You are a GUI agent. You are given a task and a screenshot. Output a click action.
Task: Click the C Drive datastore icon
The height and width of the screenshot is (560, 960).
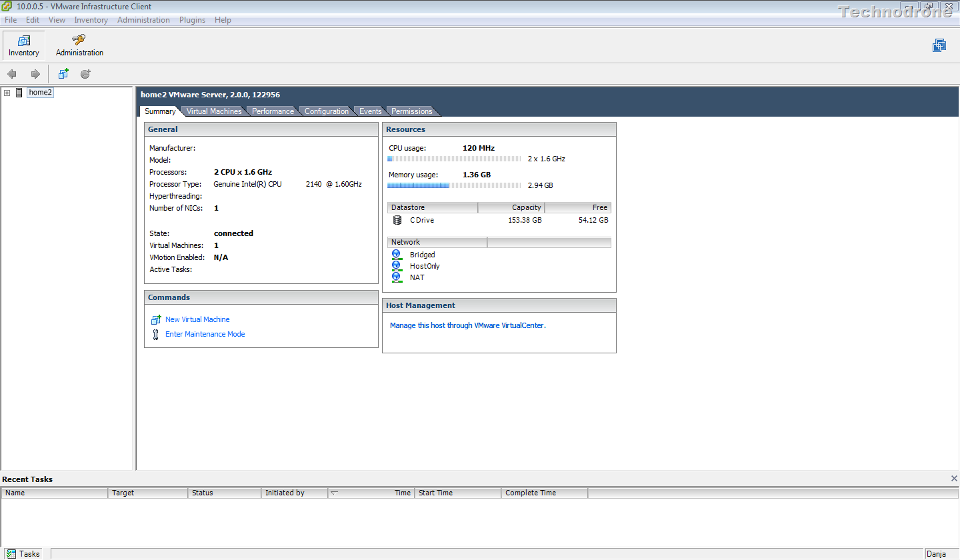[x=397, y=220]
